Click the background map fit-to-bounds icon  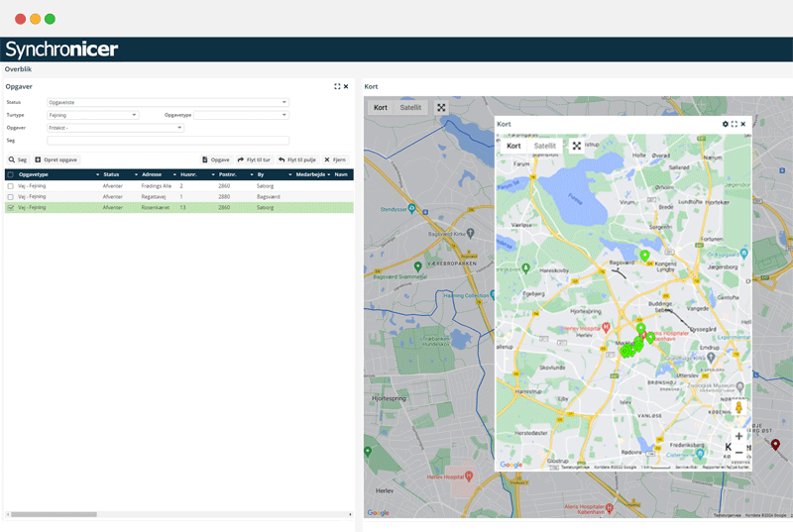click(x=441, y=108)
